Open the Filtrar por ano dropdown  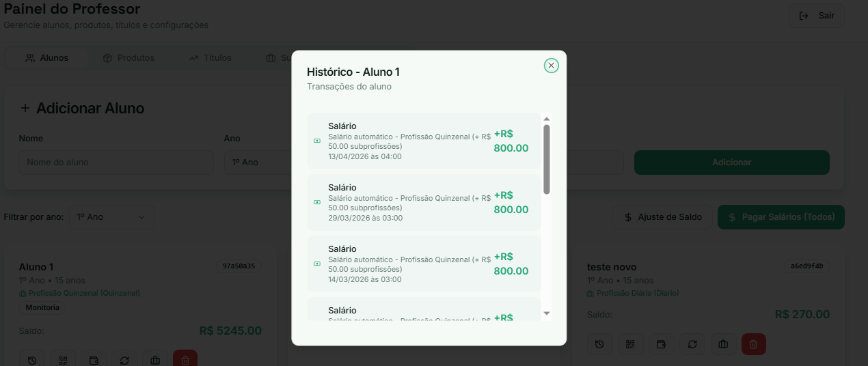[x=111, y=217]
